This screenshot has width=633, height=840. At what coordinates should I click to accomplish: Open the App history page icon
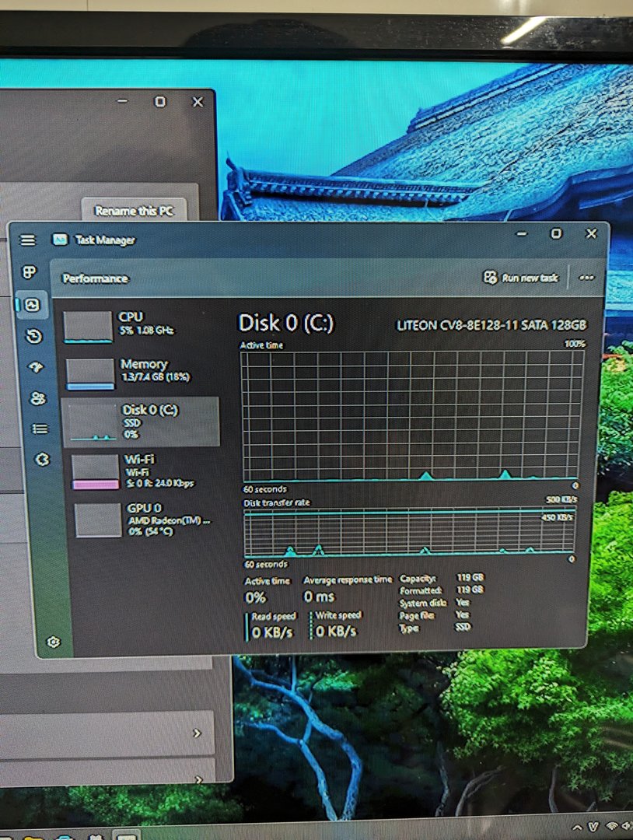pos(34,336)
